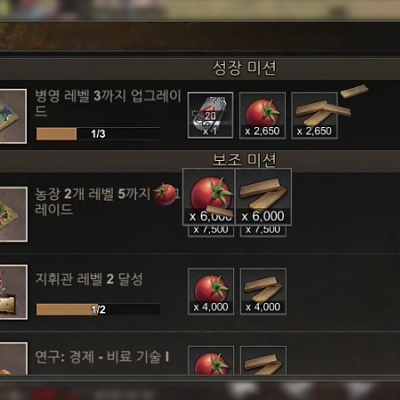Open the 연구: 경제 - 비료 기술 I mission

pyautogui.click(x=102, y=357)
